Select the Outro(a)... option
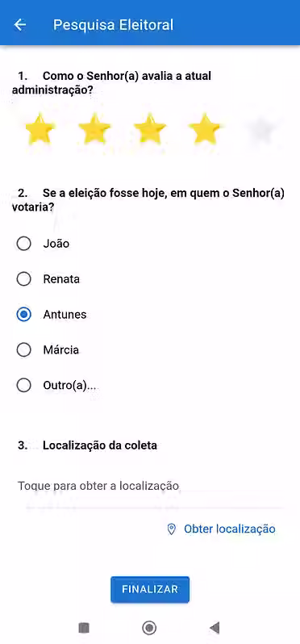 (24, 386)
